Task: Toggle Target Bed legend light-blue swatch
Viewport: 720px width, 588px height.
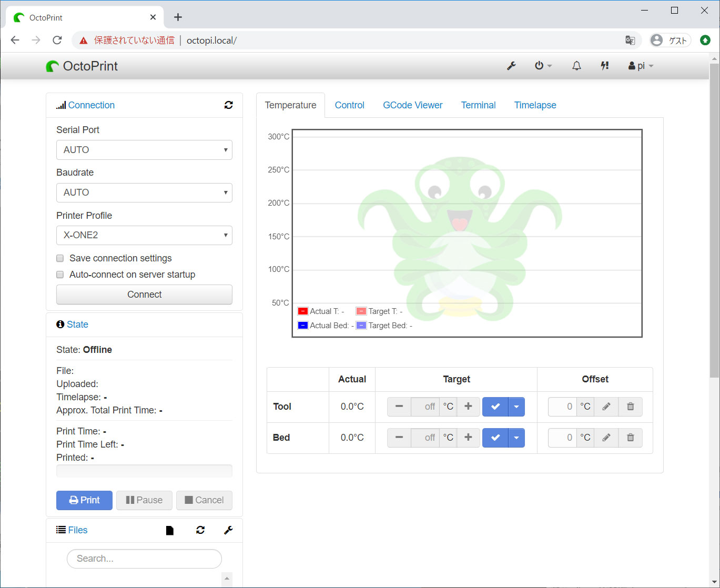Action: [361, 326]
